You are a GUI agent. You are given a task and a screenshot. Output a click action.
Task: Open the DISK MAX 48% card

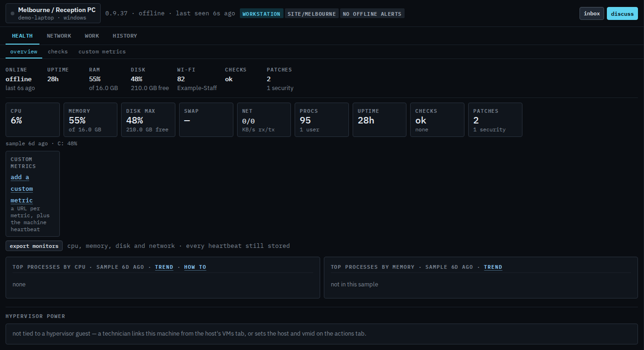[x=148, y=120]
